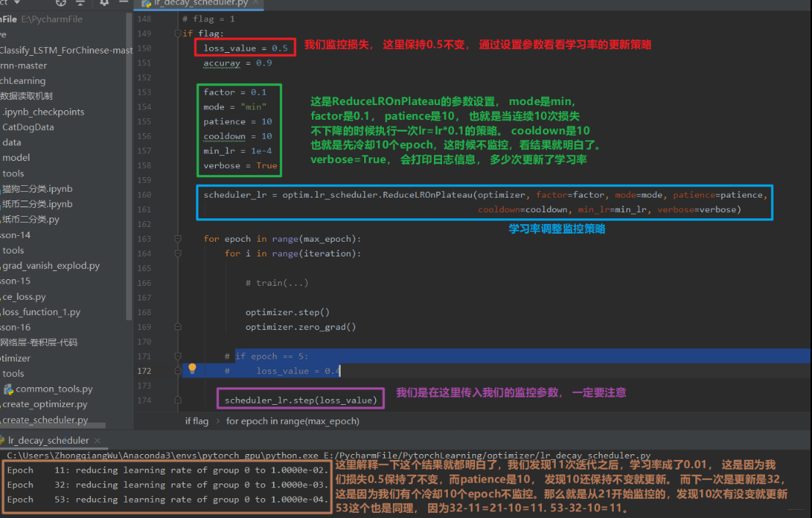
Task: Click the 'patience = 10' code line
Action: [x=237, y=121]
